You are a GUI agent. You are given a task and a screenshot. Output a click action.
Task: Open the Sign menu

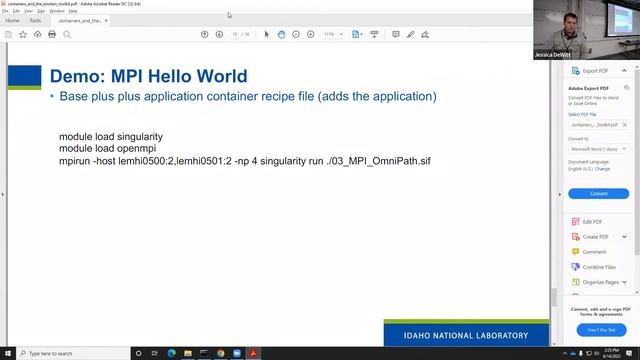tap(41, 11)
